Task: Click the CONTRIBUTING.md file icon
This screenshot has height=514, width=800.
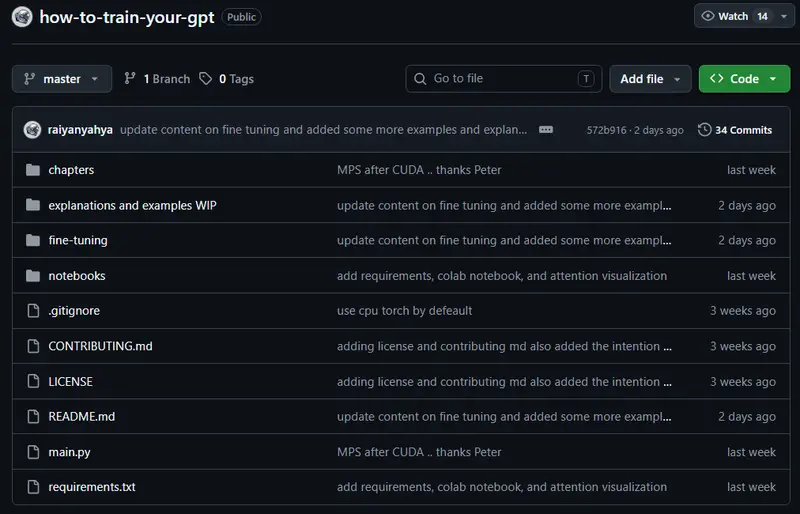Action: click(33, 346)
